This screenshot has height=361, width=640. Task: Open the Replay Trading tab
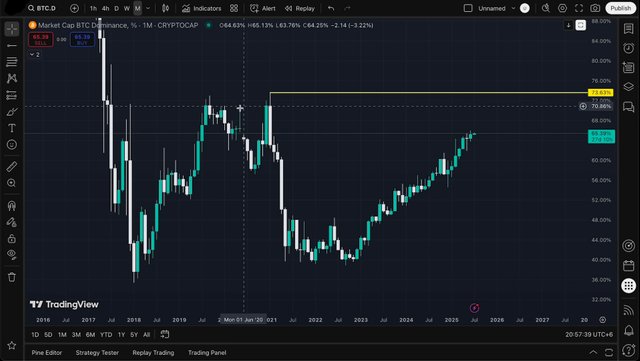(x=153, y=352)
